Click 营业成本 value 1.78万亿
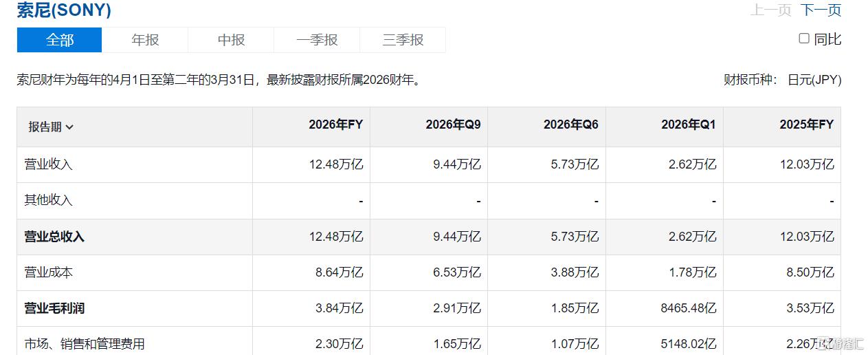 coord(692,272)
